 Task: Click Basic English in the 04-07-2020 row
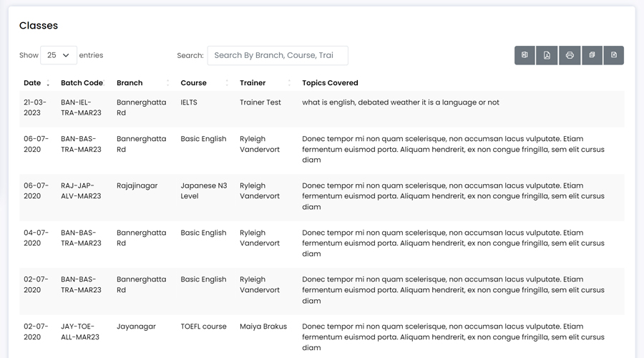[x=203, y=233]
